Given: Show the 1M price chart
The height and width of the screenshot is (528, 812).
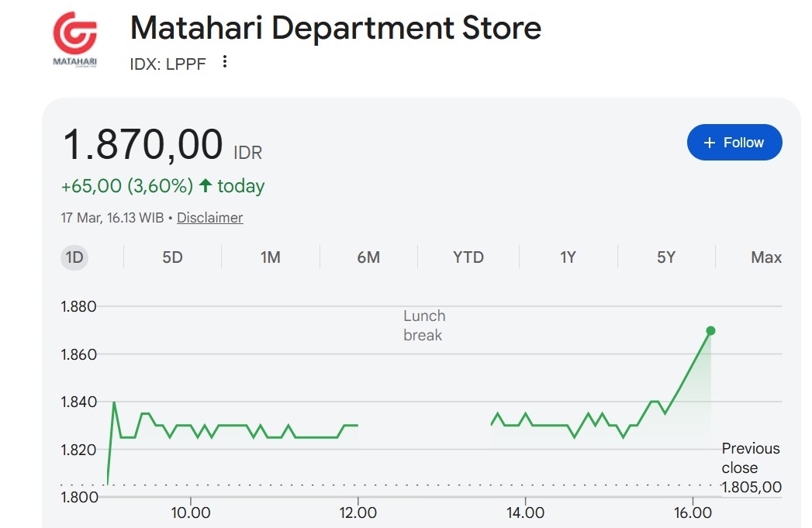Looking at the screenshot, I should pos(270,257).
